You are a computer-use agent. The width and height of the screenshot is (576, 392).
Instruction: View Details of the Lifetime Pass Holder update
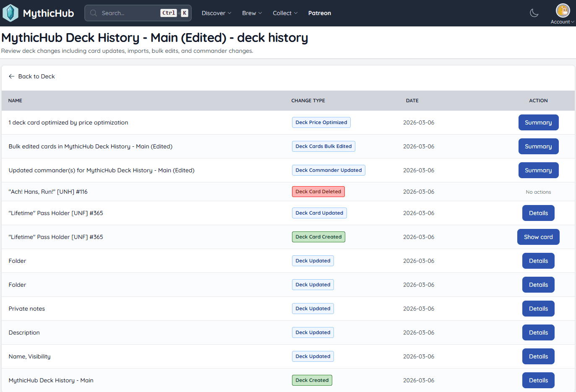pos(538,213)
